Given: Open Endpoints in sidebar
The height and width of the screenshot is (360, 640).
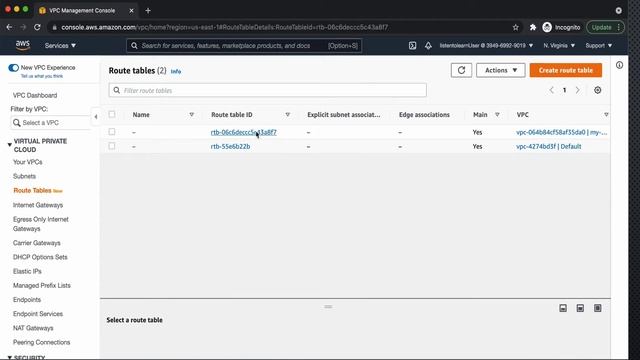Looking at the screenshot, I should [27, 300].
